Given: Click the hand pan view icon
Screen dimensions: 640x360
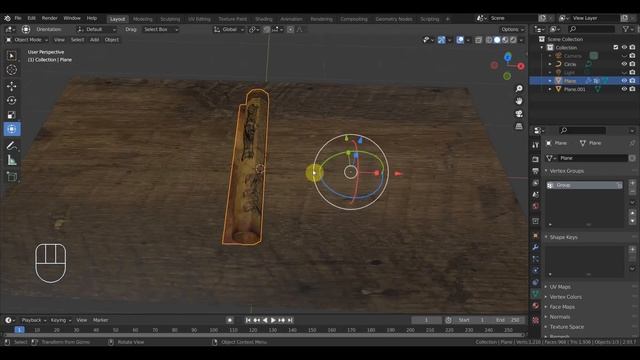Looking at the screenshot, I should click(x=519, y=101).
